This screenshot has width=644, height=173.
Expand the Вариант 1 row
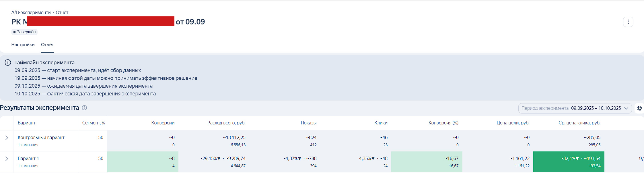click(7, 159)
